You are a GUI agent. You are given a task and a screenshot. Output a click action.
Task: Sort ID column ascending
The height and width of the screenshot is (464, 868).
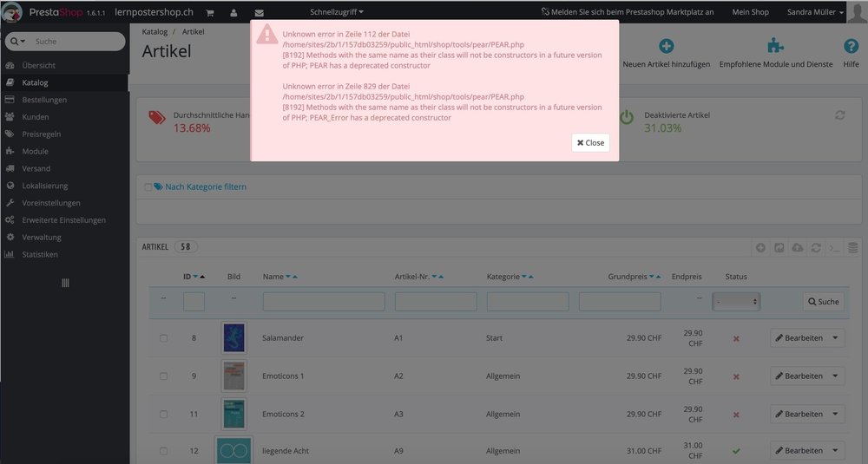pyautogui.click(x=202, y=277)
